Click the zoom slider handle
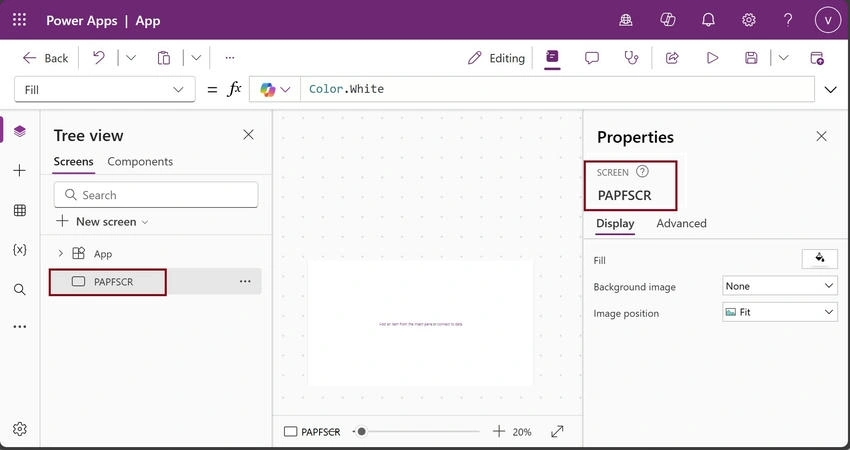 pos(362,432)
